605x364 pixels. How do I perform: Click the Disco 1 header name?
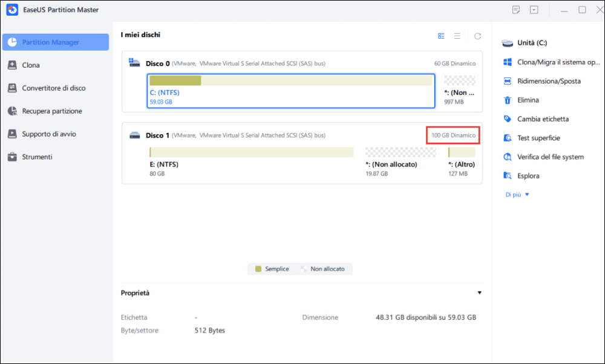pos(157,135)
